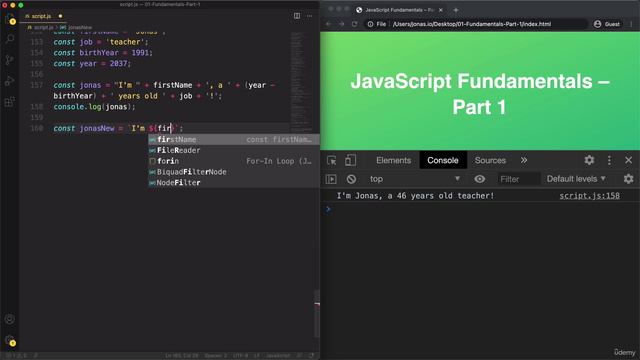
Task: Click the LF line ending indicator
Action: (256, 356)
